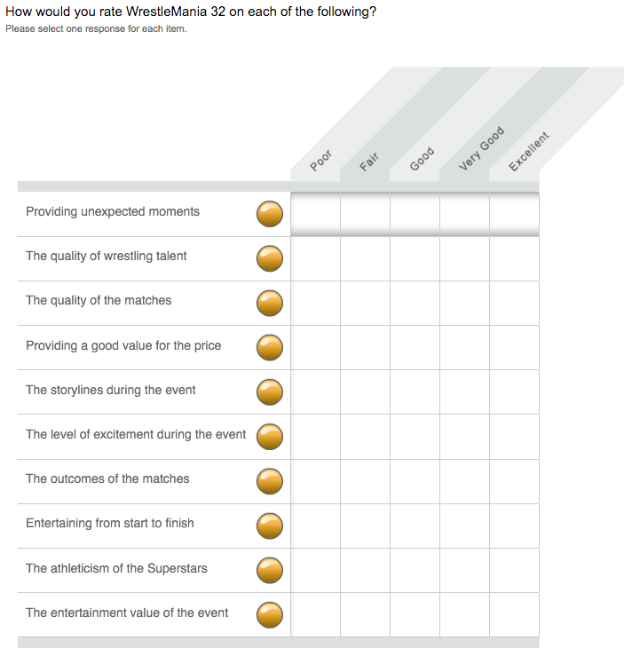Image resolution: width=624 pixels, height=672 pixels.
Task: Rate entertainment value of the event as Fair
Action: coord(365,614)
